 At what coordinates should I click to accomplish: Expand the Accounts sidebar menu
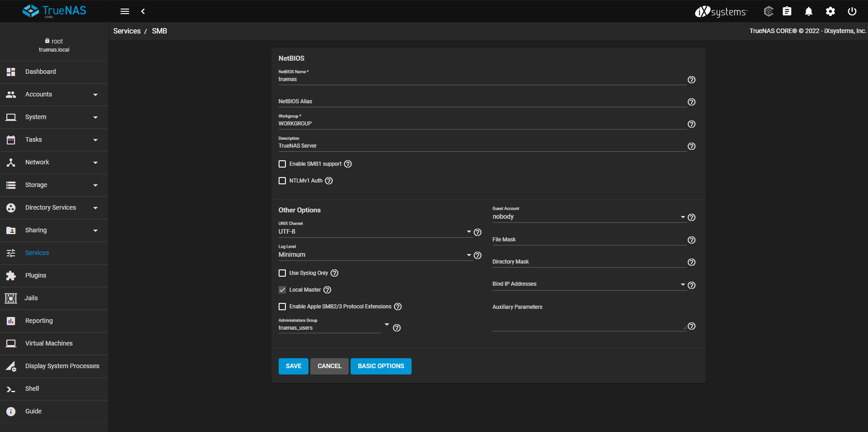pos(54,95)
